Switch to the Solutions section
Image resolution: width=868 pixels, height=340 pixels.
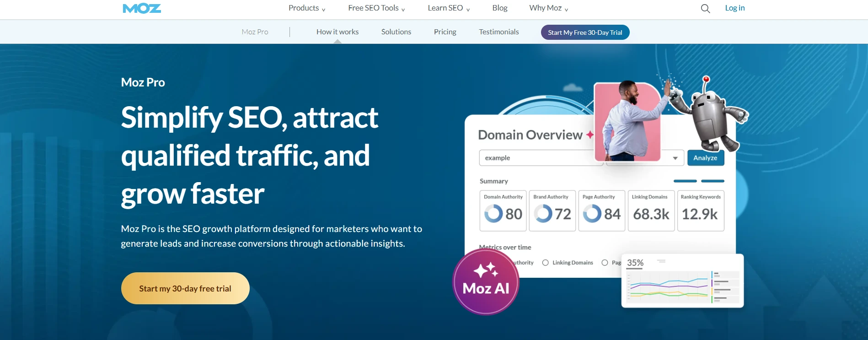[x=396, y=32]
